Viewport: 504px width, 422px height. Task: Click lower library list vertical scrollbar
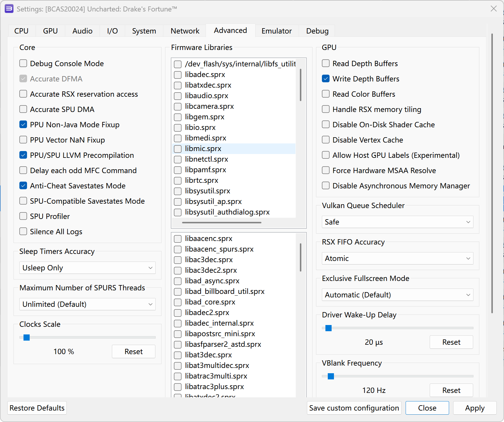click(300, 257)
